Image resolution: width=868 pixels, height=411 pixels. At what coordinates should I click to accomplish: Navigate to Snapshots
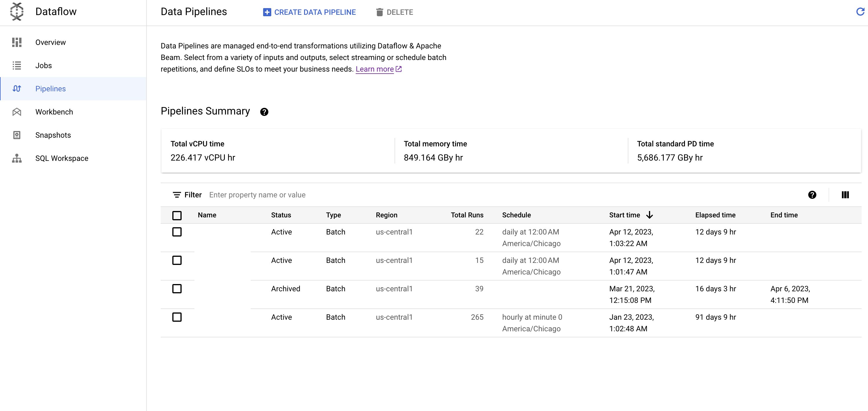(x=73, y=135)
